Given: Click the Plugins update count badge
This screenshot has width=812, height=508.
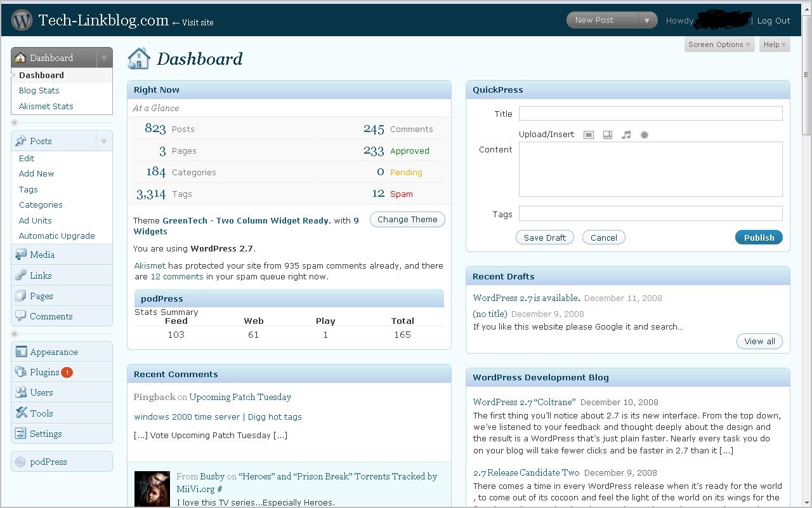Looking at the screenshot, I should coord(67,373).
